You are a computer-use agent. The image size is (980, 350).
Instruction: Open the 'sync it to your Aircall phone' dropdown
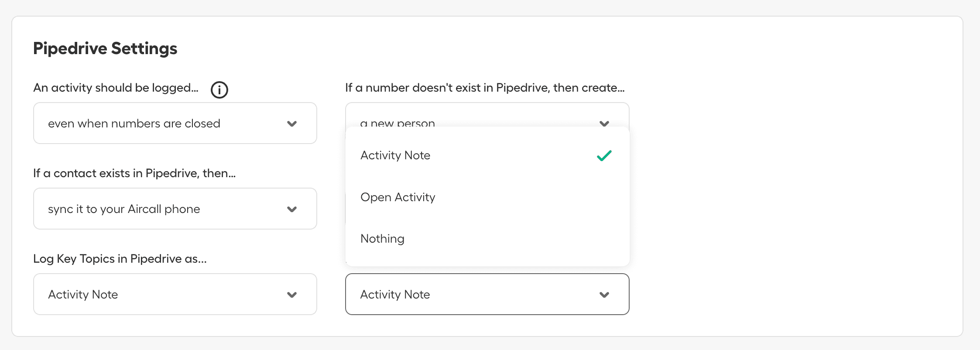tap(175, 209)
